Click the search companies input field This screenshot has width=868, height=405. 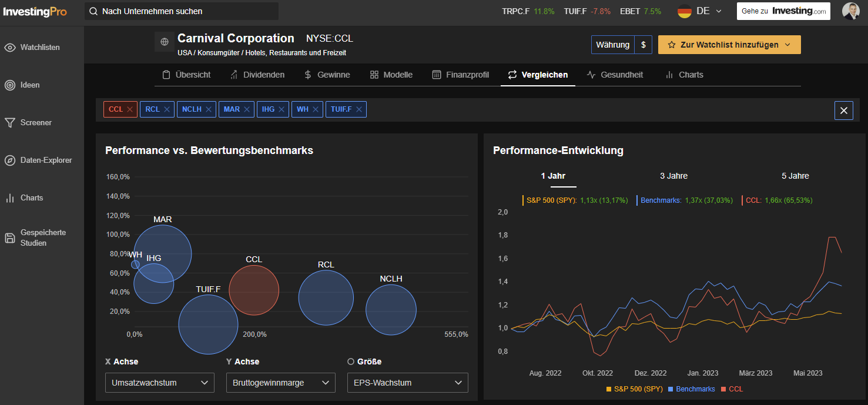click(182, 11)
